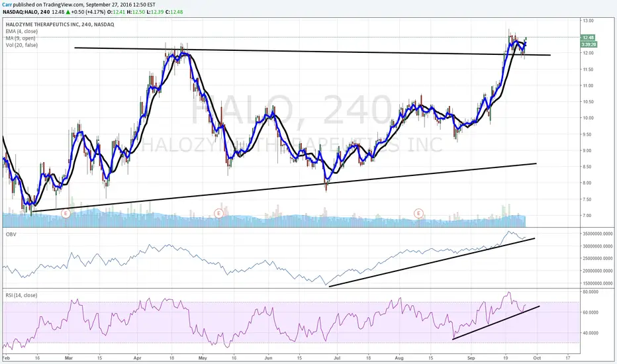The image size is (617, 364).
Task: Click the 80.0000 RSI axis label
Action: point(591,292)
